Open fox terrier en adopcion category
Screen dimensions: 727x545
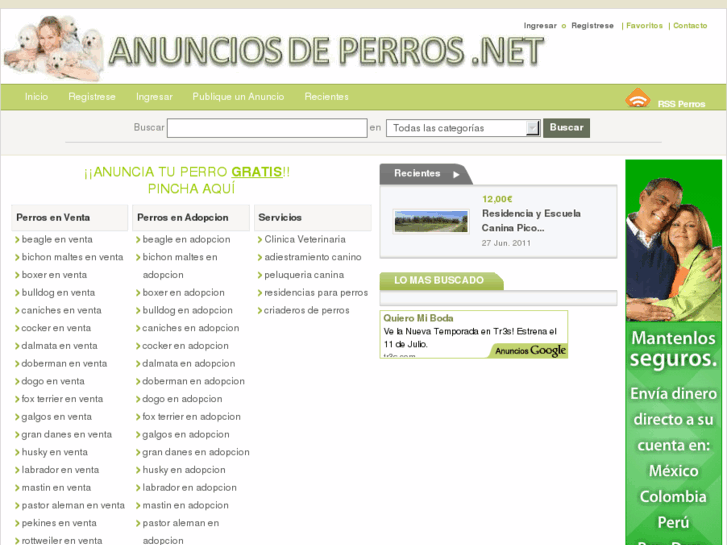pyautogui.click(x=191, y=417)
